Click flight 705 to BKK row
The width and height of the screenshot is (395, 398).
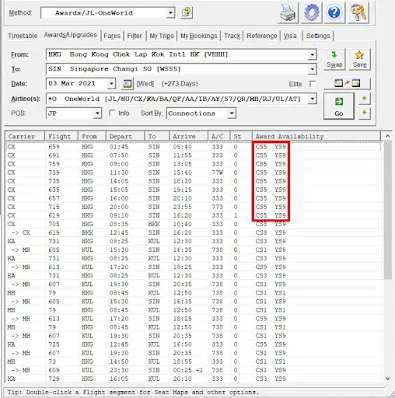pos(193,224)
